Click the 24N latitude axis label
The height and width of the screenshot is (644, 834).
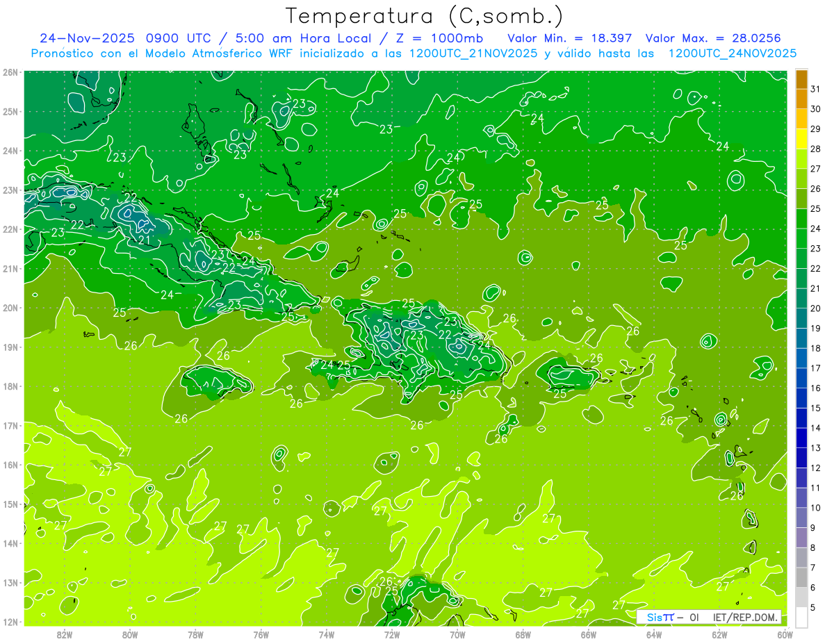[x=10, y=151]
